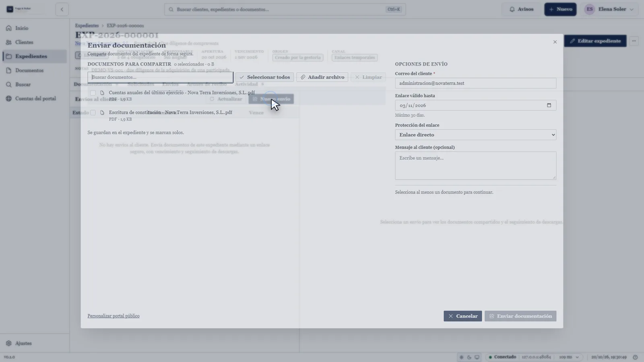Open Cuentas del portal in sidebar
This screenshot has height=362, width=644.
click(x=35, y=99)
